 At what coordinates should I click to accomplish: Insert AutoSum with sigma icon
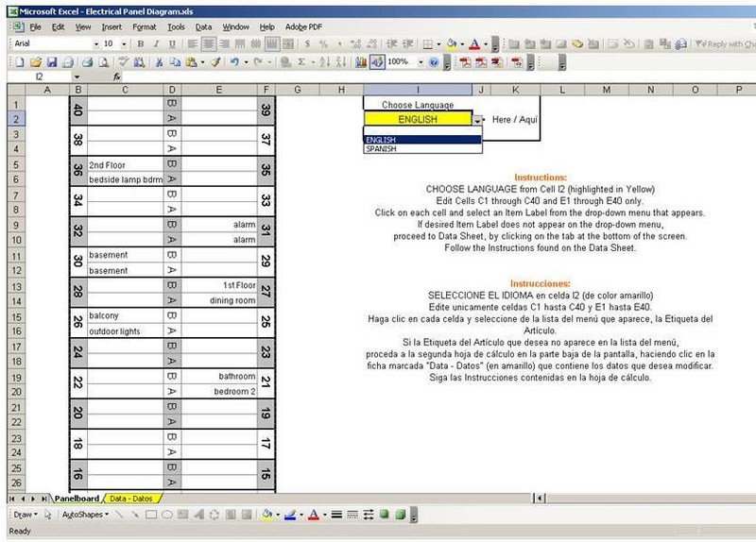(x=301, y=62)
